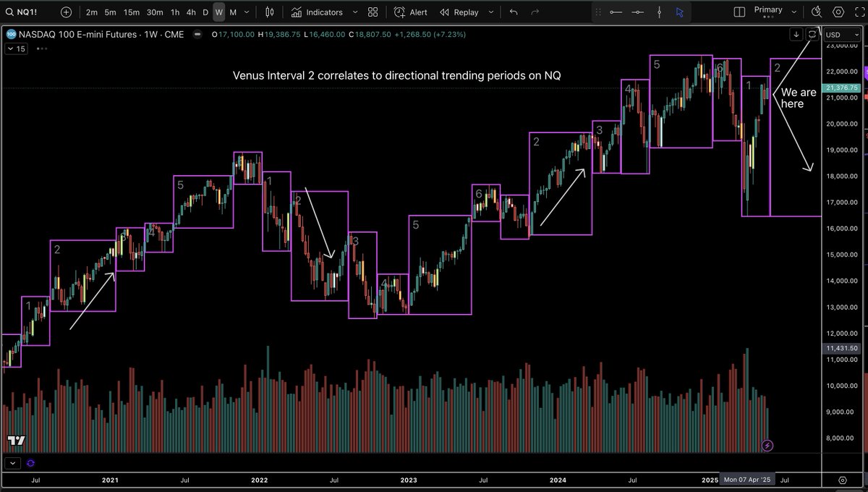Click the NASDAQ 100 E-mini Futures title
Image resolution: width=868 pixels, height=492 pixels.
77,34
